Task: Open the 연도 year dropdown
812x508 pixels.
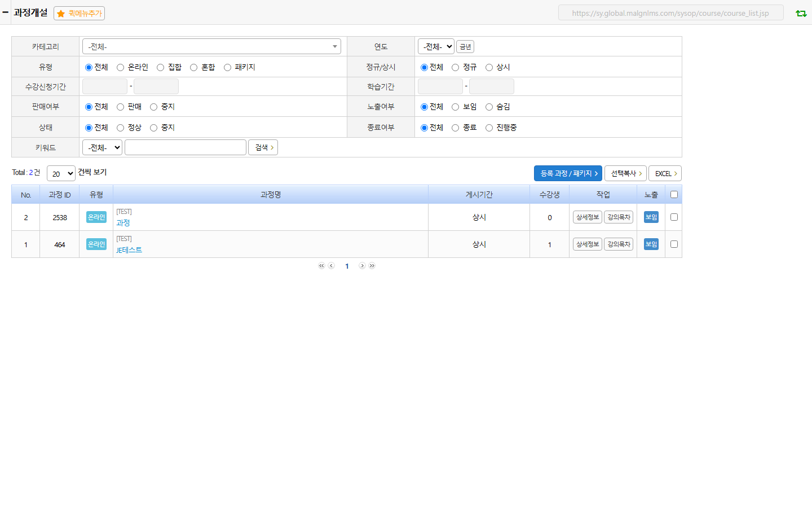Action: [x=436, y=46]
